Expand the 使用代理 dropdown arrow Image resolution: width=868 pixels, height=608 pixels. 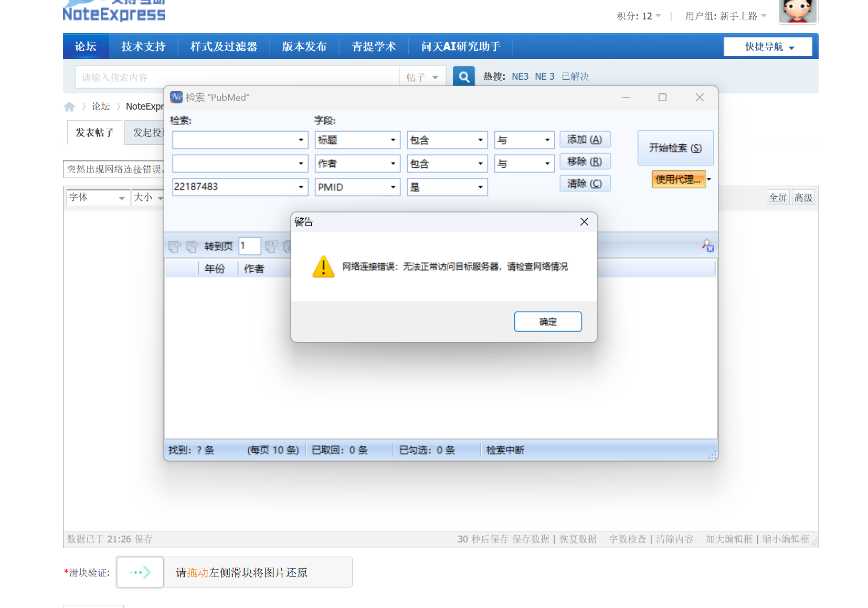tap(709, 179)
